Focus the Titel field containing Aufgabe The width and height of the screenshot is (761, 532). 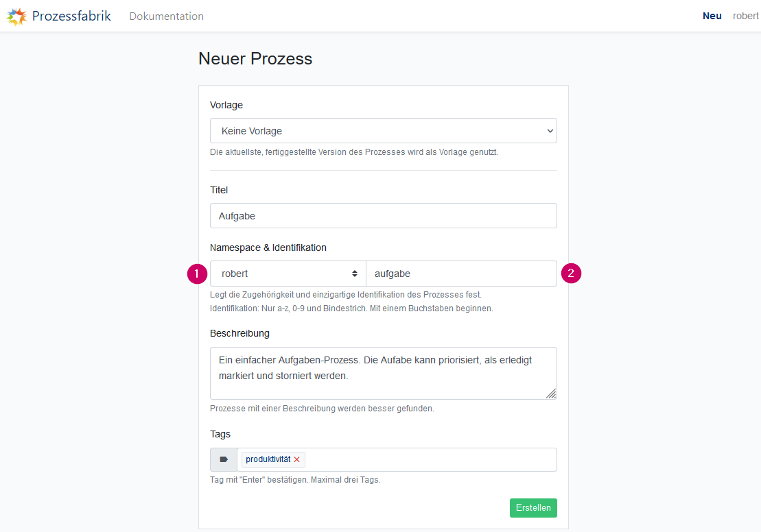pyautogui.click(x=384, y=216)
